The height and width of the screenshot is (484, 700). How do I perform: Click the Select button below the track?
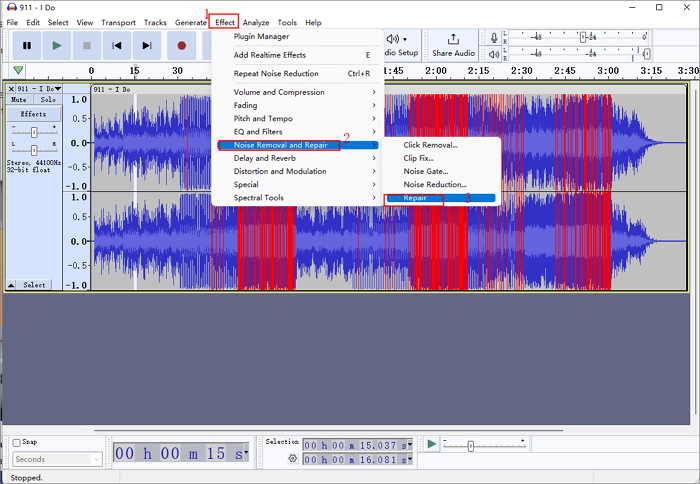pyautogui.click(x=34, y=285)
